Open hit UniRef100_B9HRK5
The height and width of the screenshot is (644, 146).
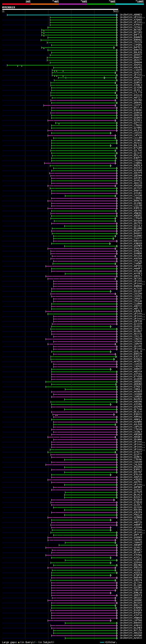[131, 37]
